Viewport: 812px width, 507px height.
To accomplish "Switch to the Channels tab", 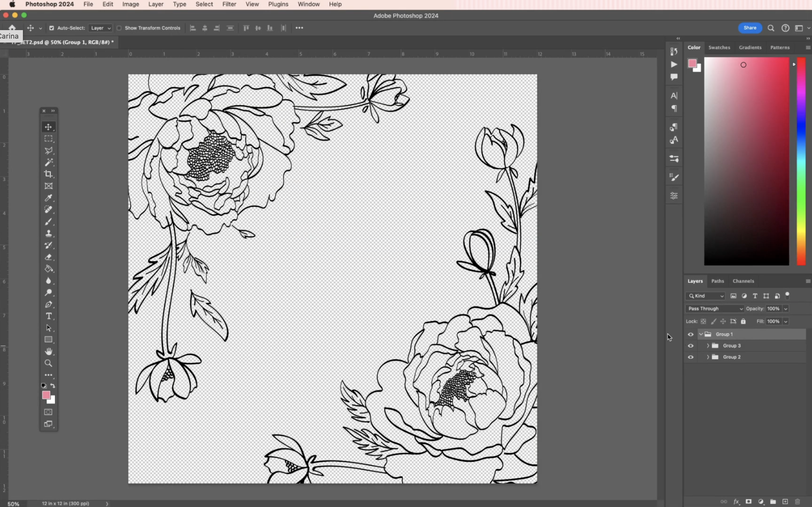I will (x=743, y=281).
